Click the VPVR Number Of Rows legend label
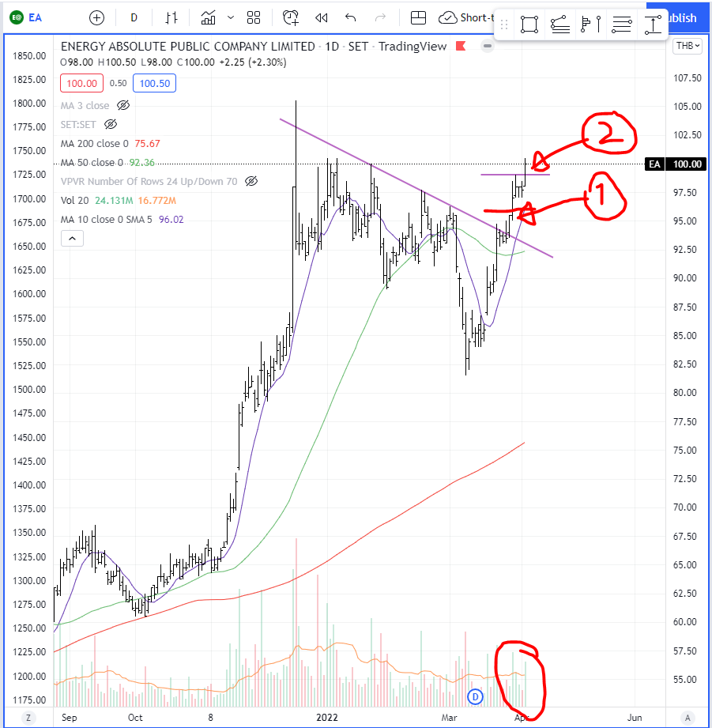Viewport: 712px width, 728px height. click(149, 181)
